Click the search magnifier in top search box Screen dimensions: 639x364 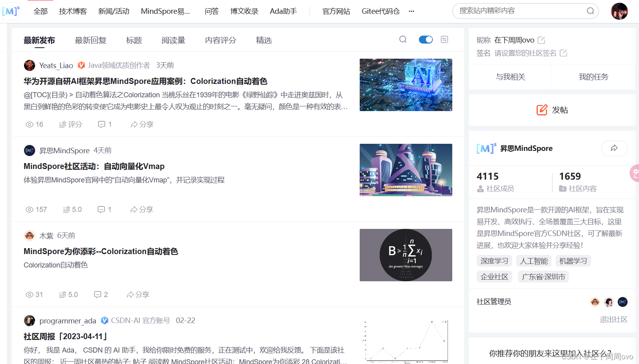[590, 11]
